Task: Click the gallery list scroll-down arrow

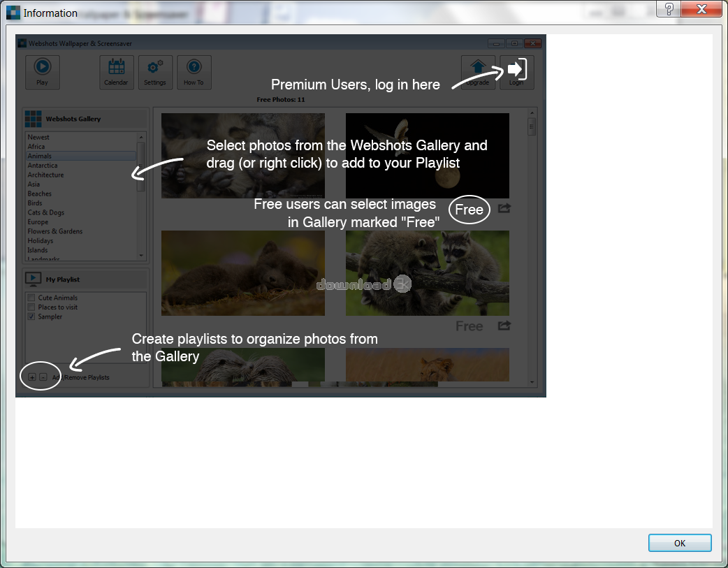Action: (x=141, y=256)
